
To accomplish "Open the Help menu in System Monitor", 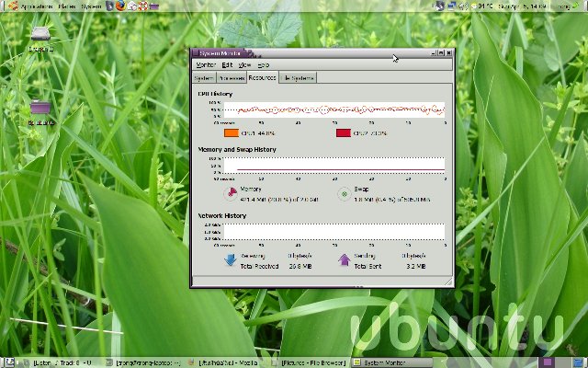I will tap(264, 65).
